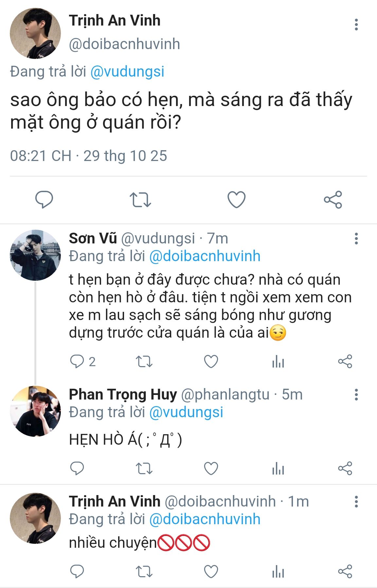The height and width of the screenshot is (588, 377).
Task: Like Sơn Vũ's reply
Action: 211,362
